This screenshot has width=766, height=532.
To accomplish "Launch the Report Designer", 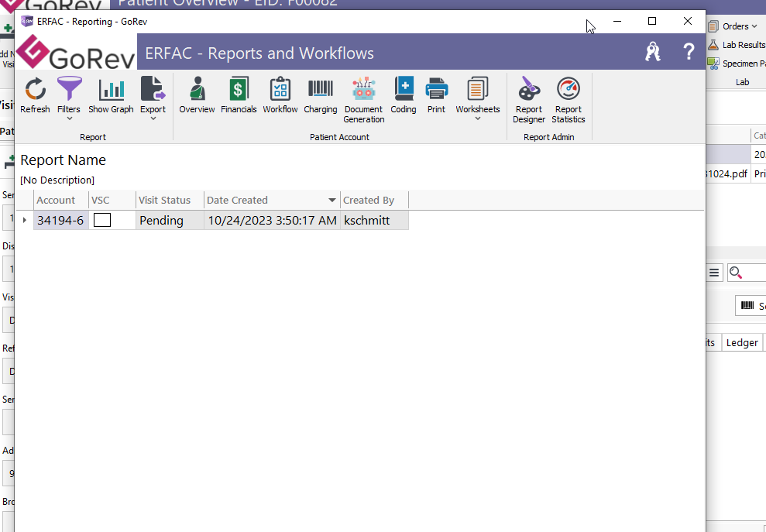I will coord(529,100).
